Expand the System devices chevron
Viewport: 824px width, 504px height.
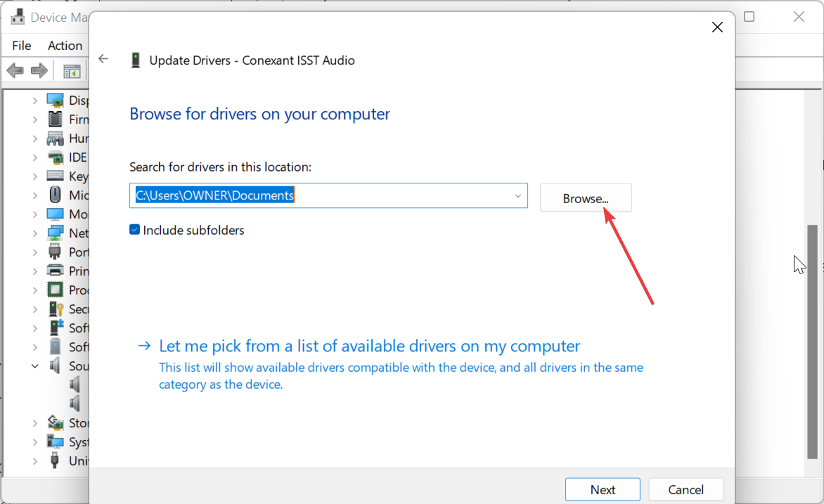[34, 441]
